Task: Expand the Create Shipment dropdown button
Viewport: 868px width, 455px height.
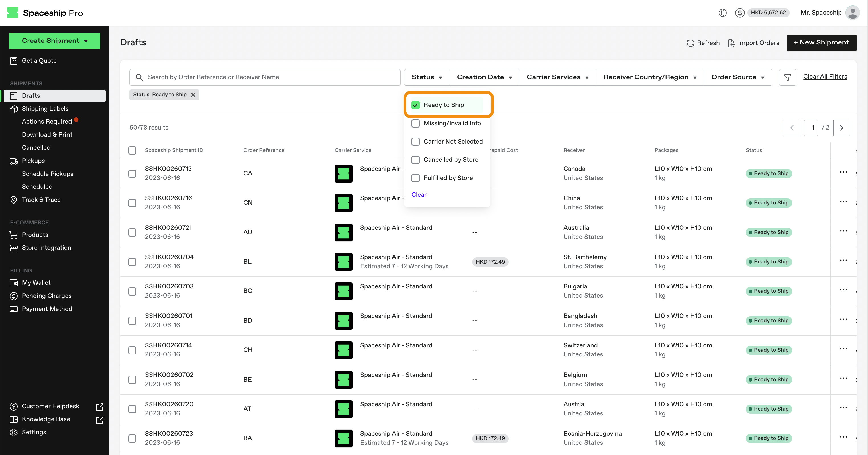Action: pos(55,41)
